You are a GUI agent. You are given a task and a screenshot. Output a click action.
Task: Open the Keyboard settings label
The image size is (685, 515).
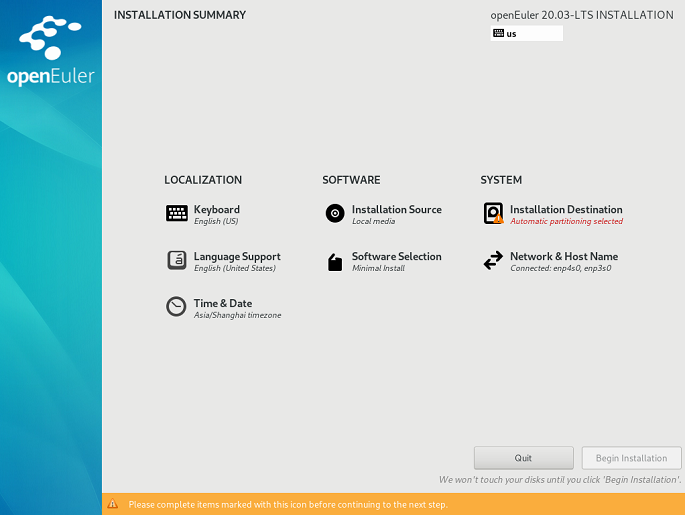coord(217,209)
